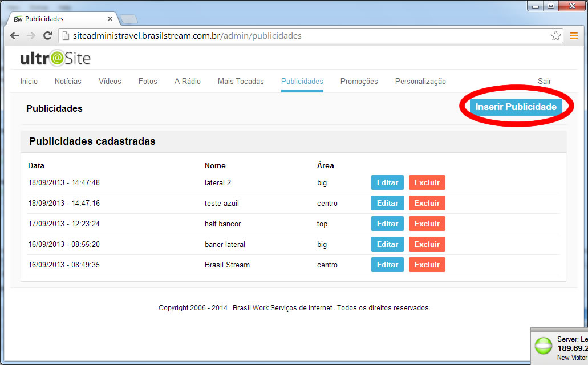Delete the teste azuil advertisement
Screen dimensions: 588x365
427,203
